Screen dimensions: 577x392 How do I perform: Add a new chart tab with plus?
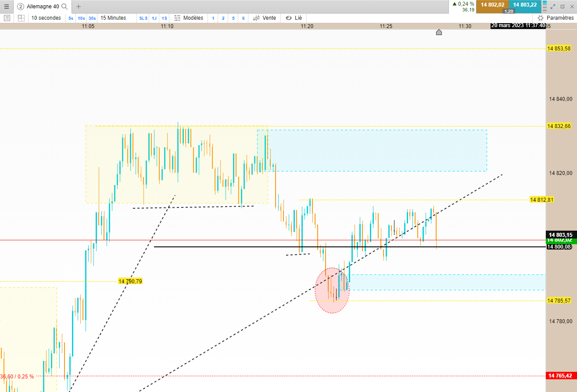click(x=79, y=7)
